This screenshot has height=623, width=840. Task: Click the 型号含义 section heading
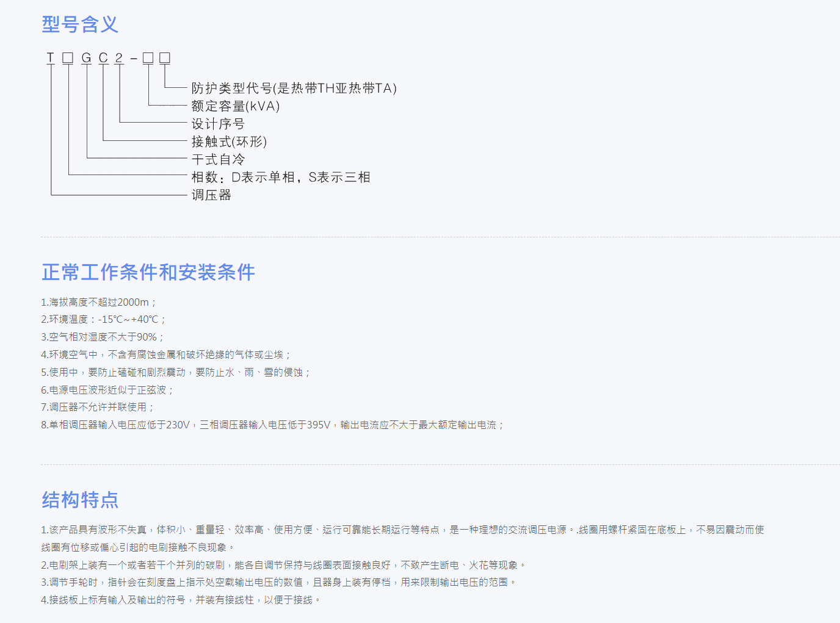(80, 24)
